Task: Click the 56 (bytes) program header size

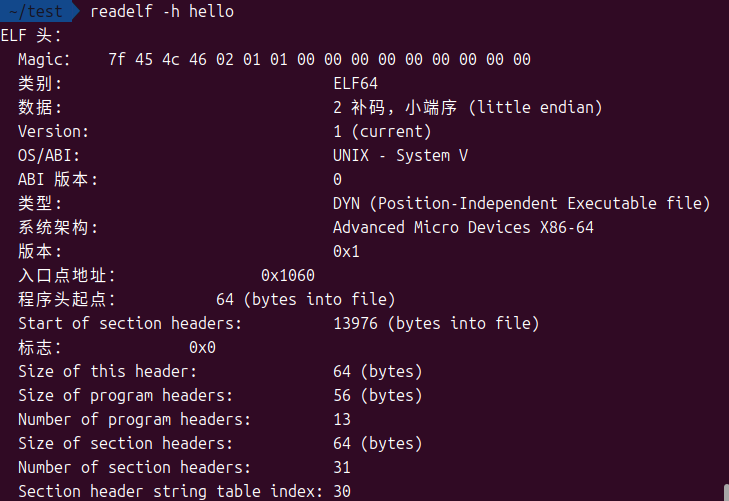Action: (377, 395)
